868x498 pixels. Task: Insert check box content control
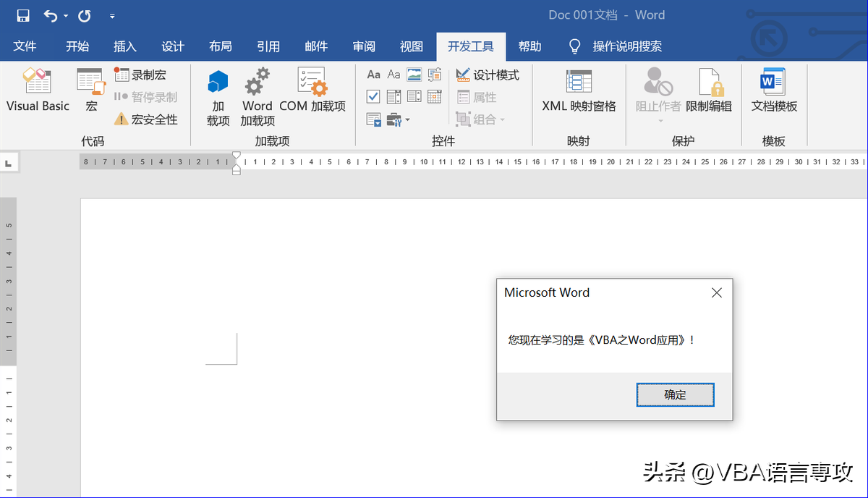pos(373,96)
